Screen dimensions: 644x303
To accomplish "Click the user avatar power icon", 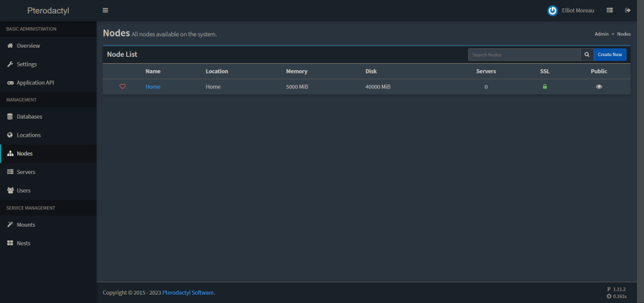I will pos(553,11).
